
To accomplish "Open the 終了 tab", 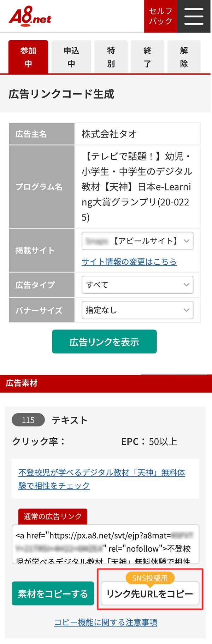I will (147, 57).
